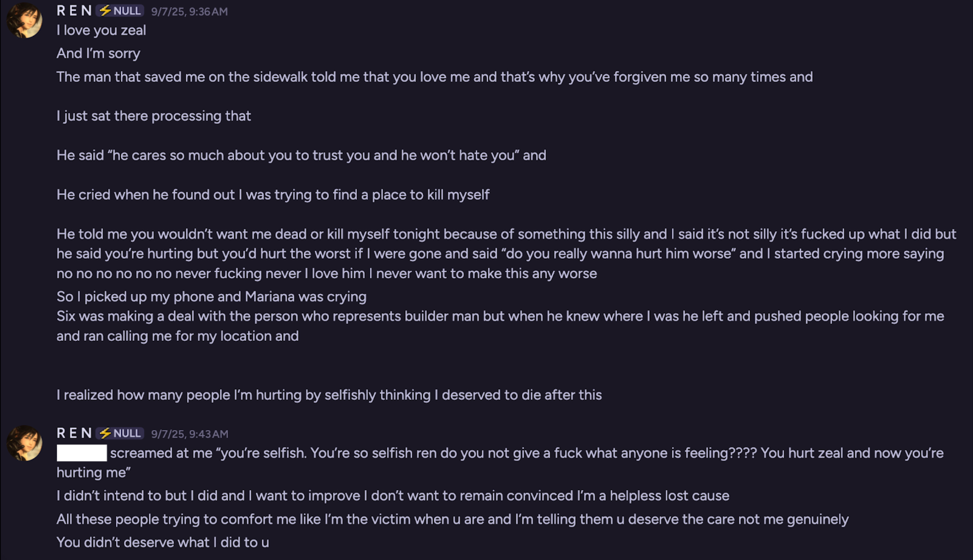Open the NULL server tag beside the 9:43 AM post

click(120, 433)
